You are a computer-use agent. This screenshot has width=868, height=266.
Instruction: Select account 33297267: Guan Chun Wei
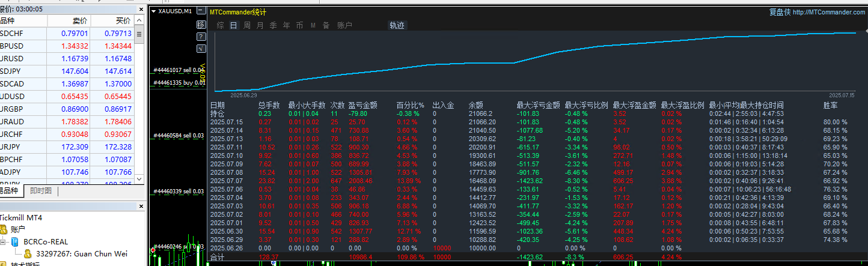tap(82, 253)
